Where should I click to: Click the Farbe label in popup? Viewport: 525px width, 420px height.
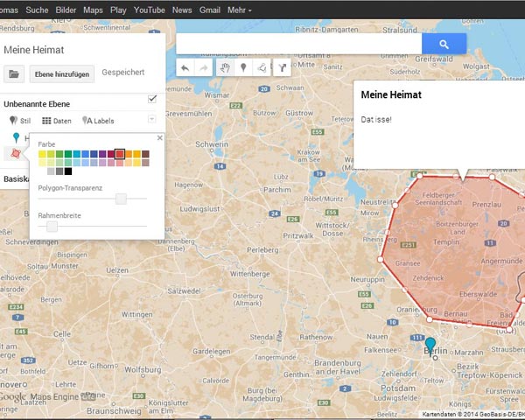pos(46,144)
